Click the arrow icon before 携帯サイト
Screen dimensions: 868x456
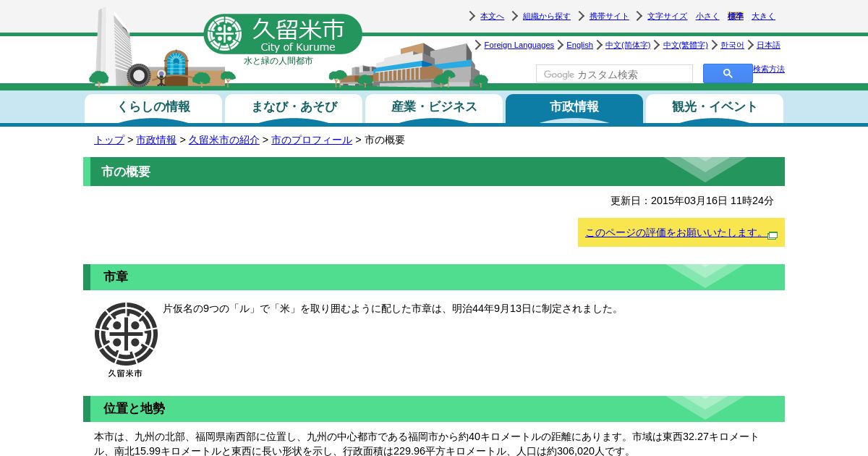click(582, 16)
